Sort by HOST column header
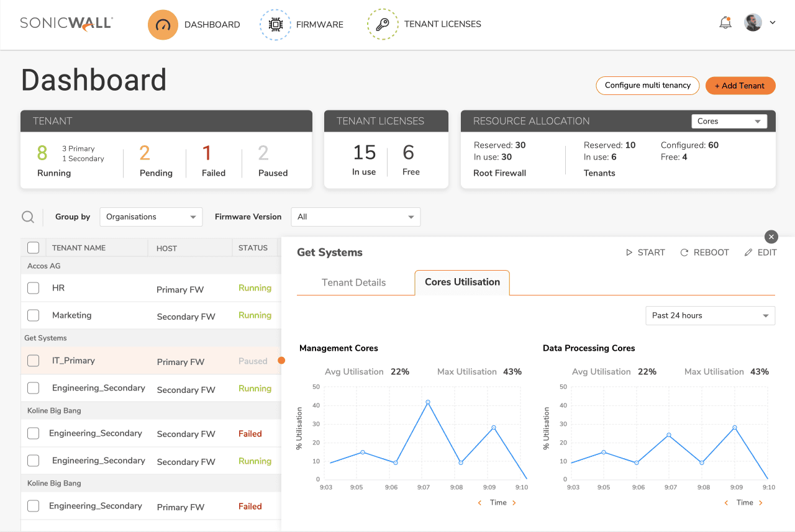 [x=166, y=248]
